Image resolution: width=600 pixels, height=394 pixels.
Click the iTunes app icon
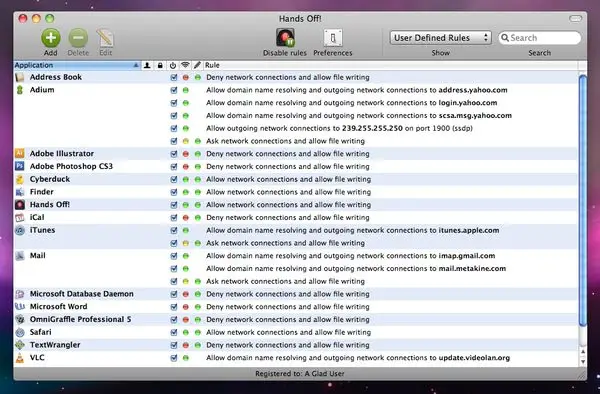(20, 230)
